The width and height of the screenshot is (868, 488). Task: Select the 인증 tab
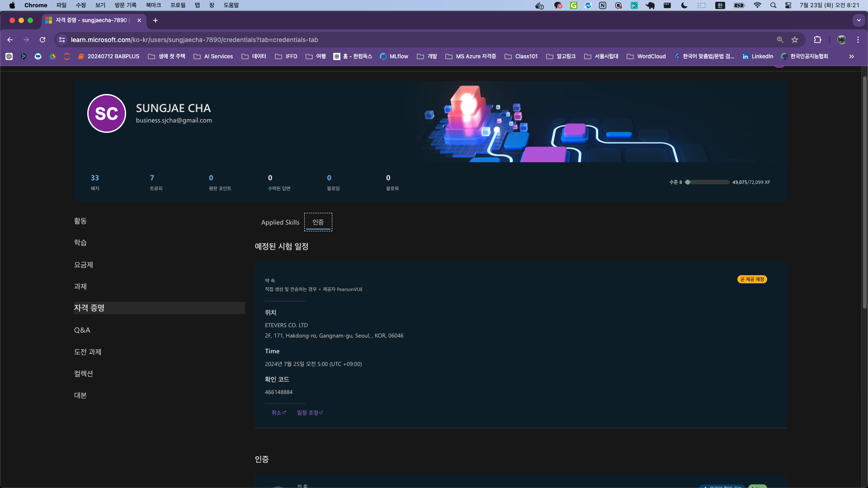pyautogui.click(x=318, y=222)
